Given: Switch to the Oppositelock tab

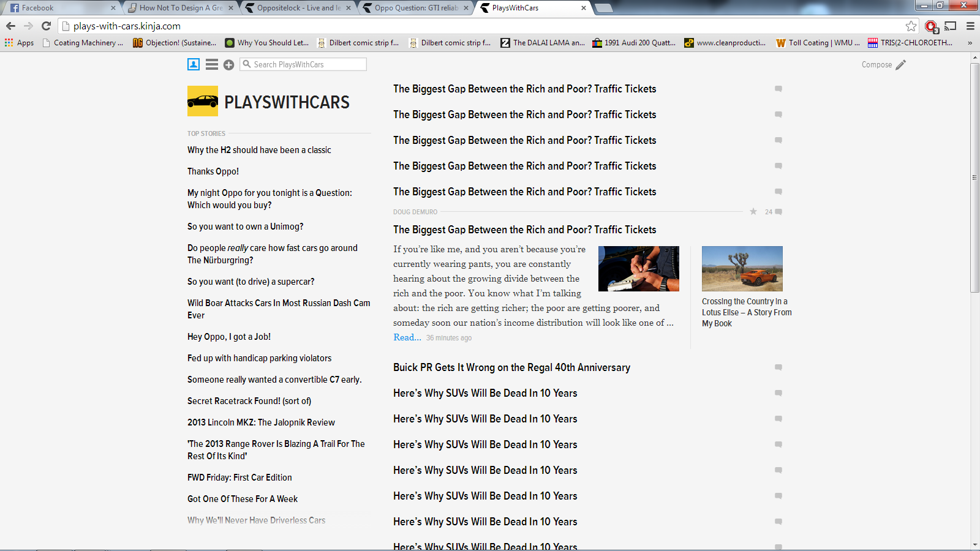Looking at the screenshot, I should pyautogui.click(x=298, y=8).
